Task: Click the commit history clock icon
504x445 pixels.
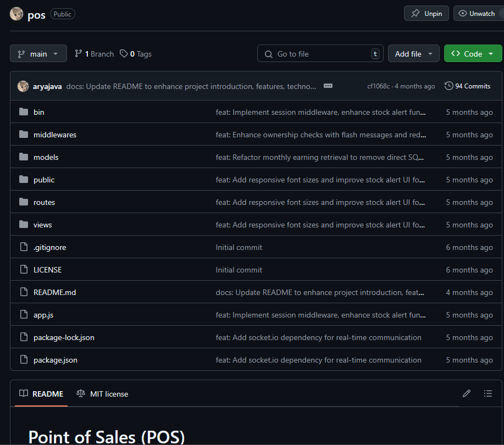Action: click(x=448, y=86)
